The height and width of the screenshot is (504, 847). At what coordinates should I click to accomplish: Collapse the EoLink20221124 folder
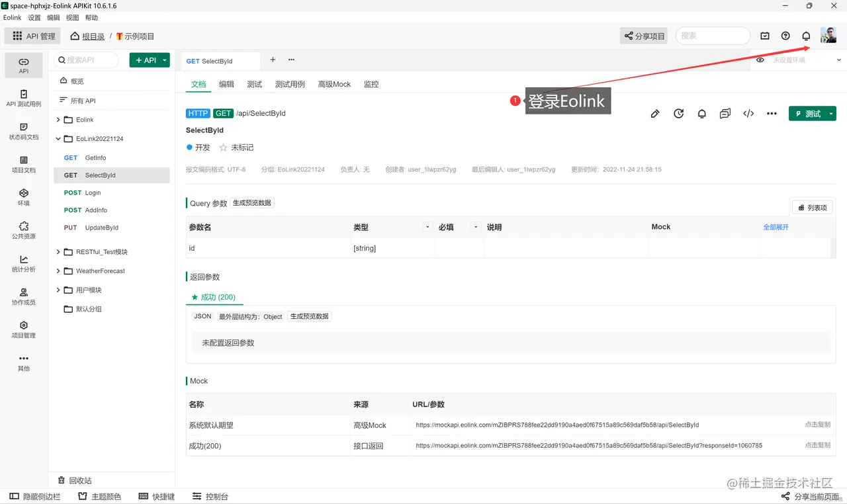(x=58, y=139)
